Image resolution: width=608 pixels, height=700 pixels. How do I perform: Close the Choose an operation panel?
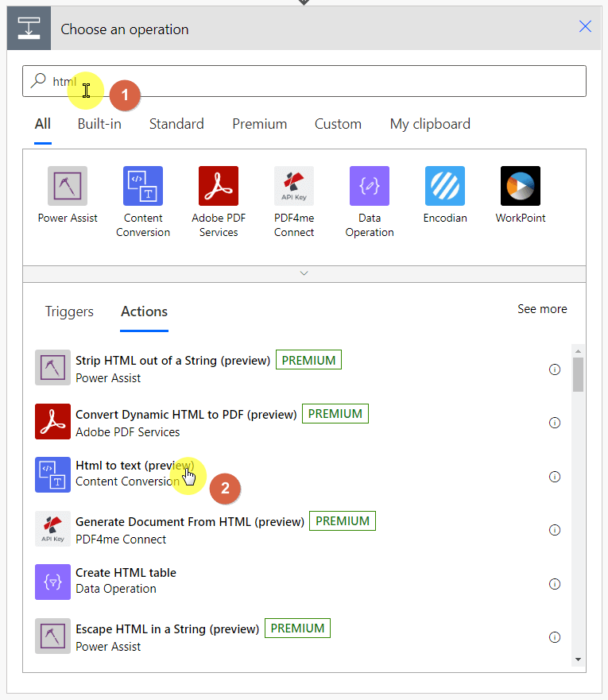coord(585,26)
